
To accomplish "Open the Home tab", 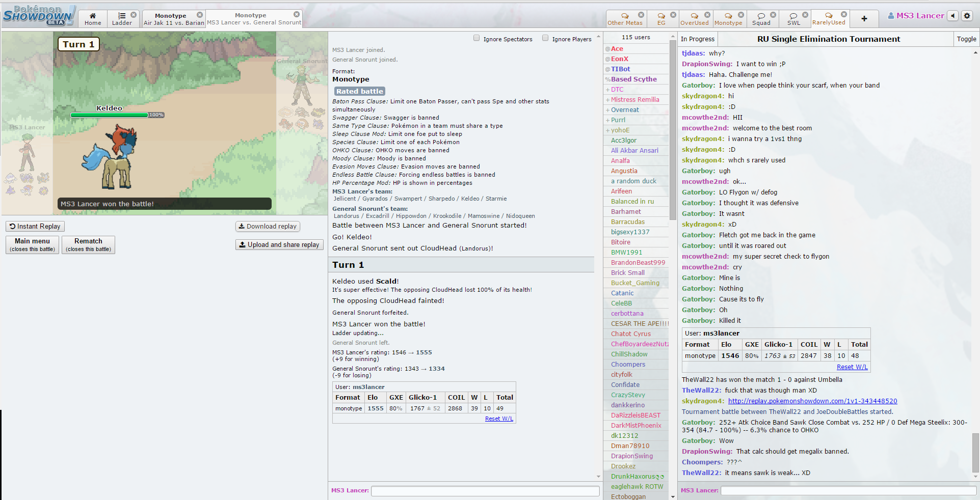I will pos(93,19).
